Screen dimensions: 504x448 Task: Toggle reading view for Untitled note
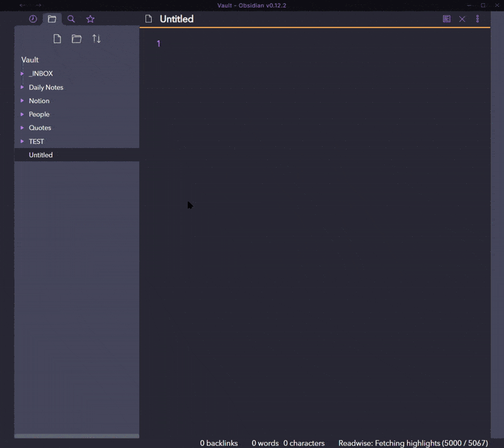[x=447, y=19]
